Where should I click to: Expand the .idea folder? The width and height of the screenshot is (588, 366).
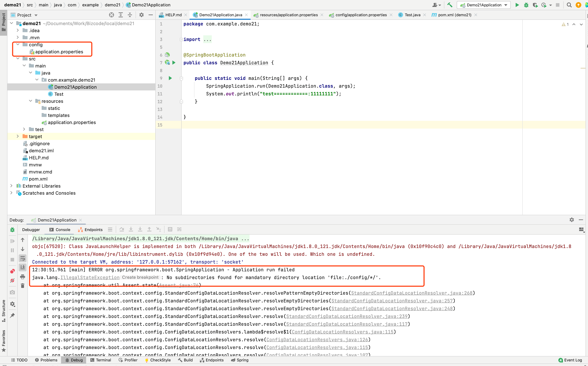[x=18, y=31]
